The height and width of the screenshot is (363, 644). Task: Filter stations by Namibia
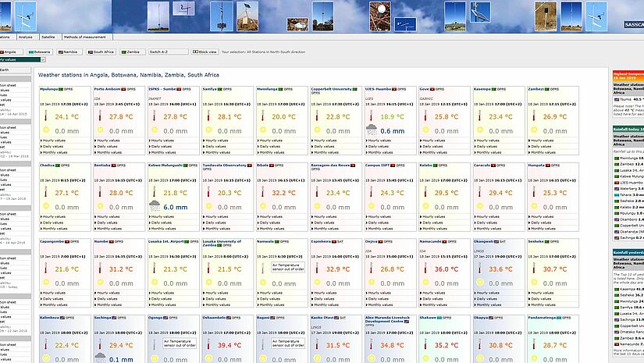(x=69, y=52)
